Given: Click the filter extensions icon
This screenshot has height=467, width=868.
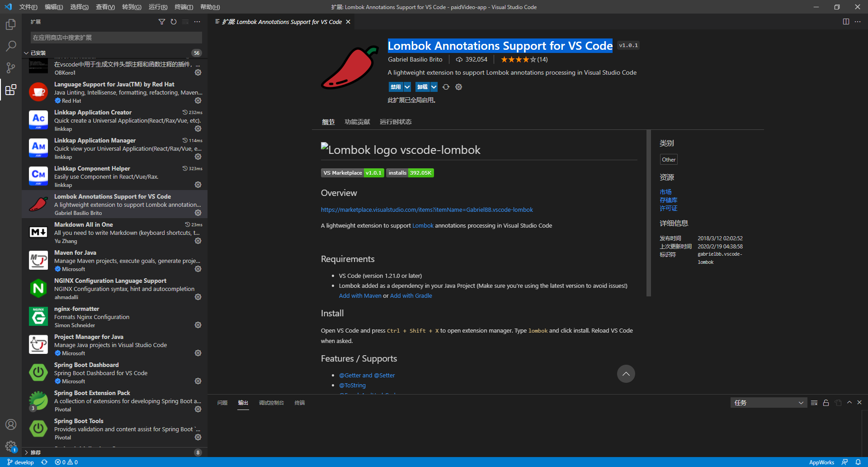Looking at the screenshot, I should pos(162,22).
